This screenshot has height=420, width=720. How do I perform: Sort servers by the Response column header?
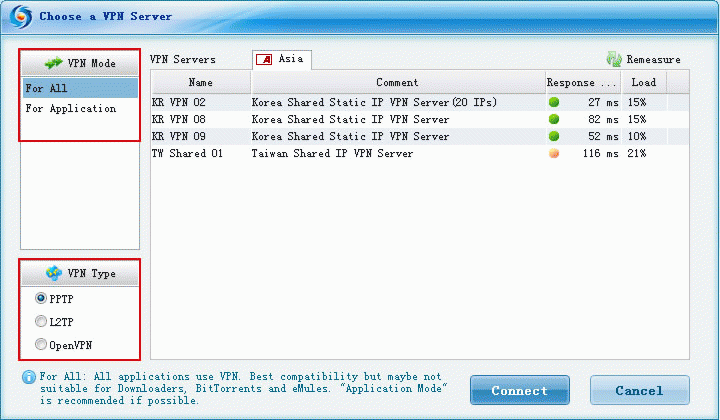point(583,83)
